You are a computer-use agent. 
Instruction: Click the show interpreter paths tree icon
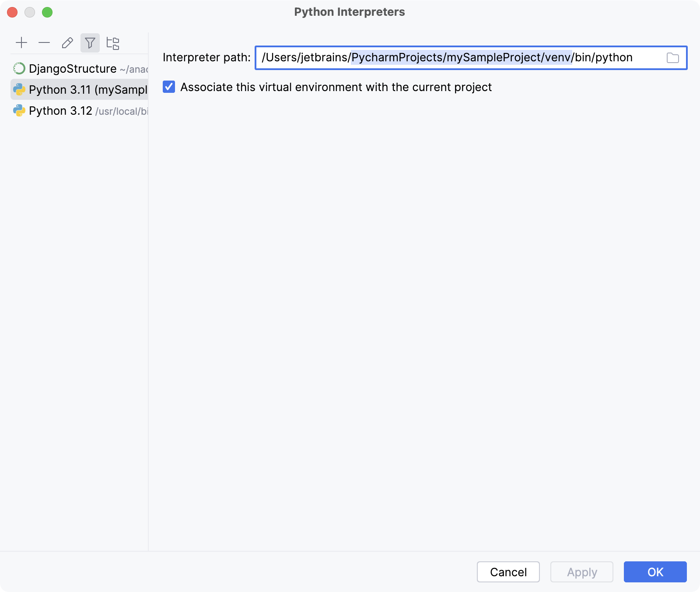click(x=113, y=42)
